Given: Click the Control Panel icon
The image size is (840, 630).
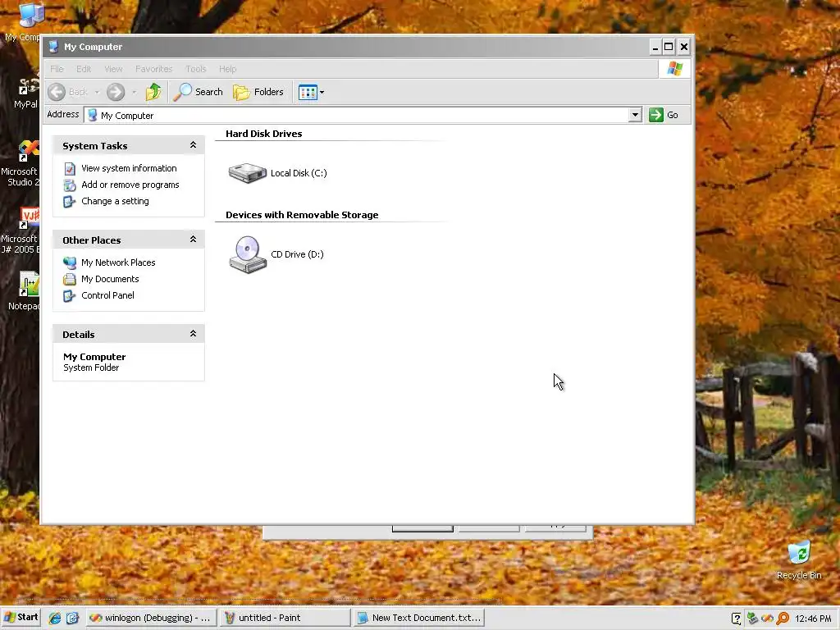Looking at the screenshot, I should click(70, 295).
